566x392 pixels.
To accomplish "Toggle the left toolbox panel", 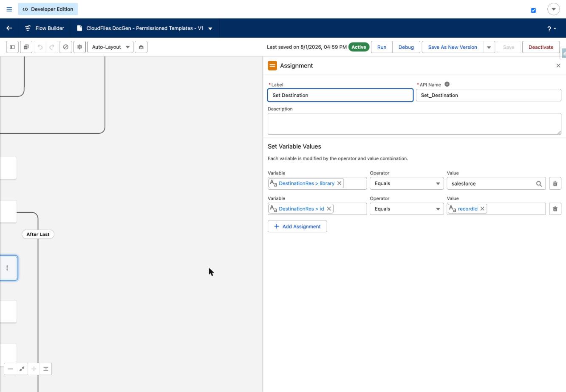I will click(12, 47).
